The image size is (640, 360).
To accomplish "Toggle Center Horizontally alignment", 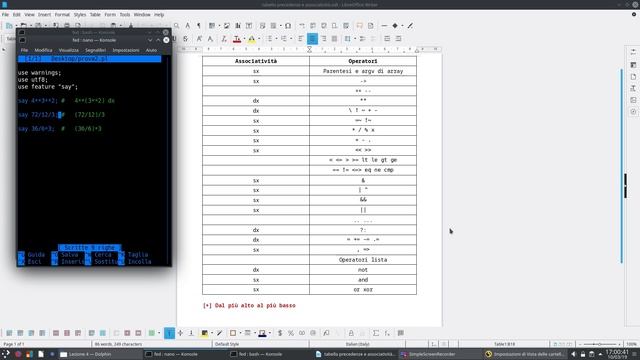I will 312,39.
